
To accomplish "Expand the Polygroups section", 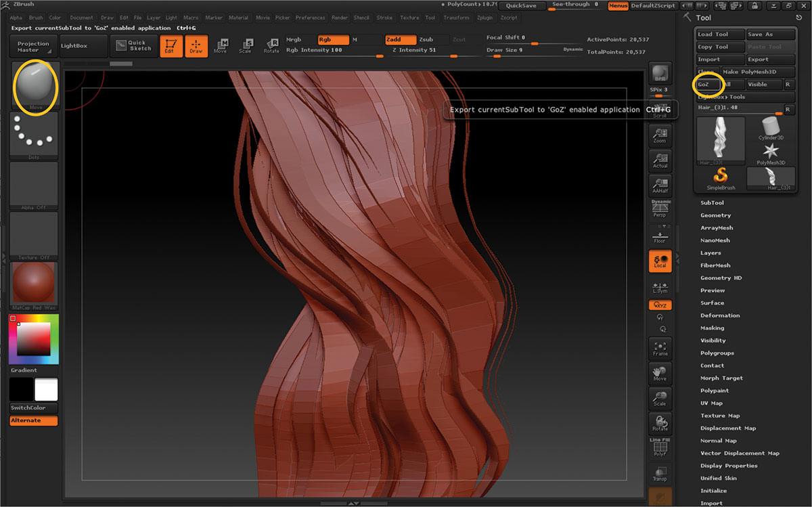I will click(717, 353).
